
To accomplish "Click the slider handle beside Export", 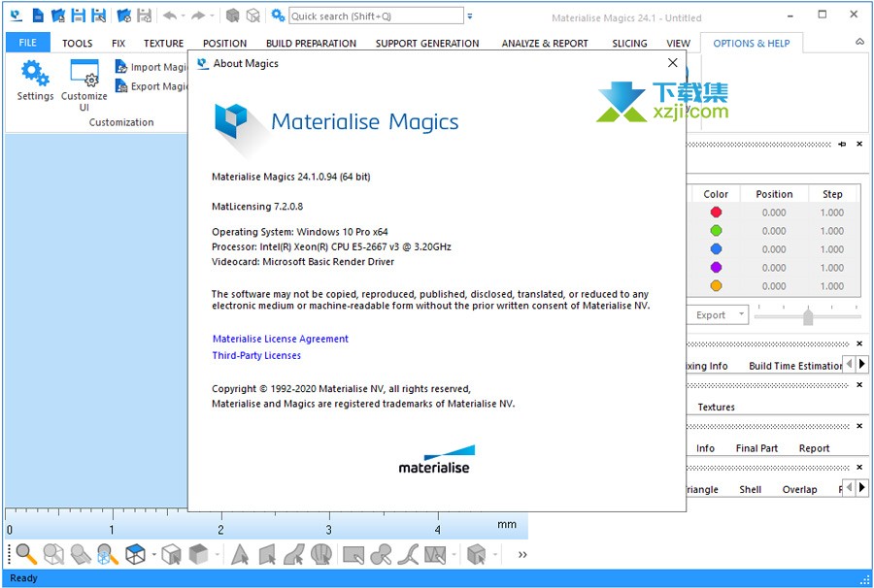I will (808, 316).
